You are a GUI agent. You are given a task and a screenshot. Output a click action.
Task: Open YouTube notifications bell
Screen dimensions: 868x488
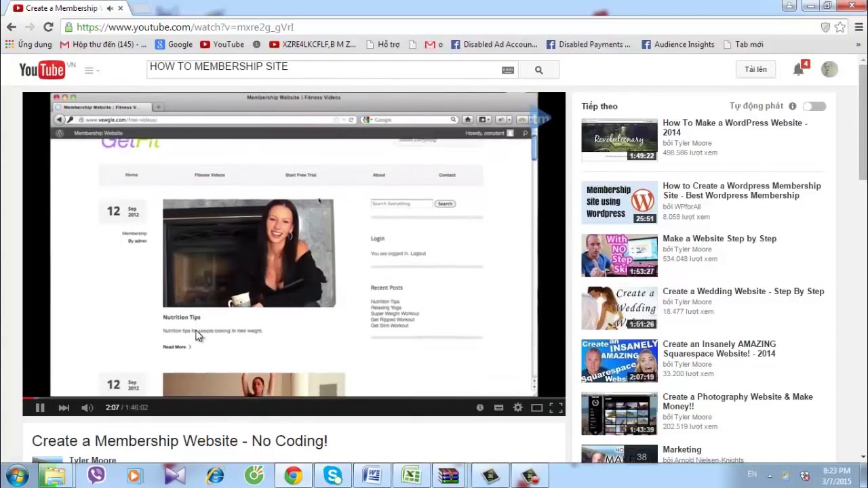799,69
